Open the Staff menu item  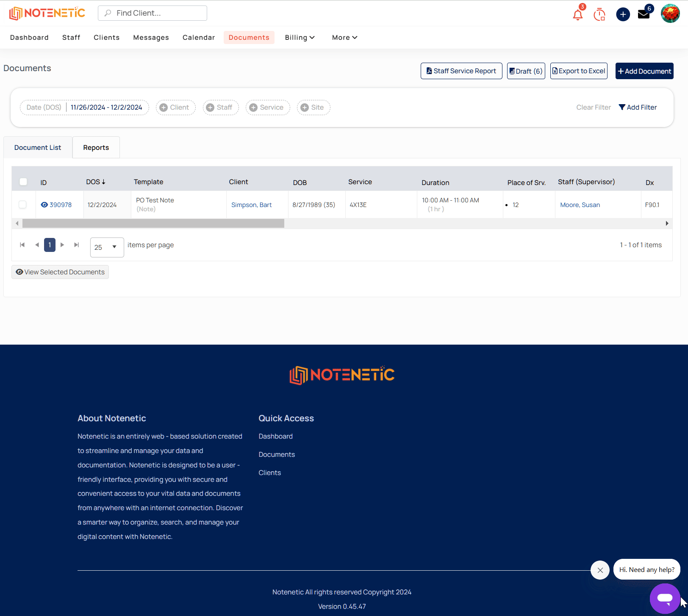[x=71, y=38]
